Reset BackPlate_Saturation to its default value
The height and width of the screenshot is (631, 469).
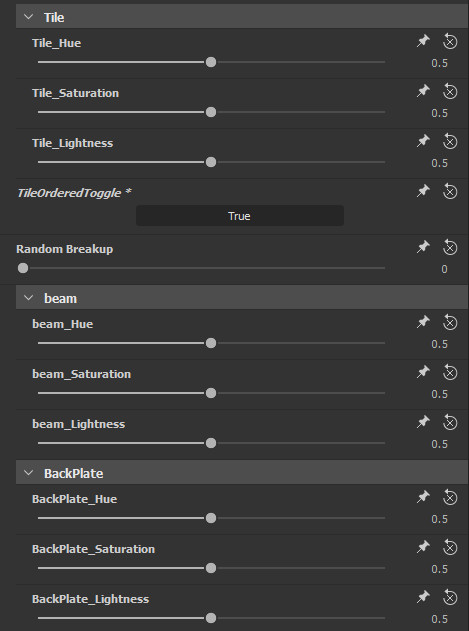coord(450,547)
